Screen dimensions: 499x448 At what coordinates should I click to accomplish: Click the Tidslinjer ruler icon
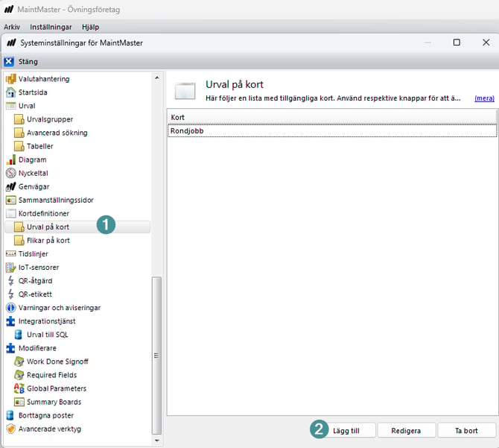[11, 253]
